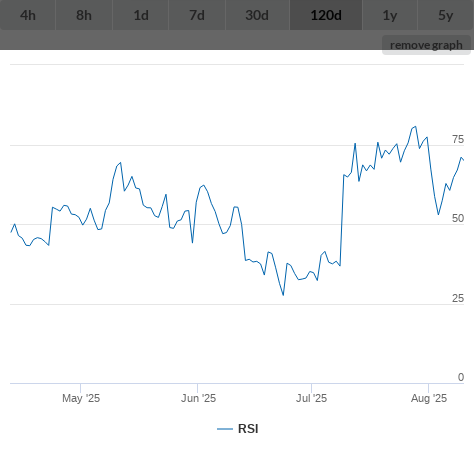Click the Aug '25 axis label
The height and width of the screenshot is (455, 474).
(429, 398)
